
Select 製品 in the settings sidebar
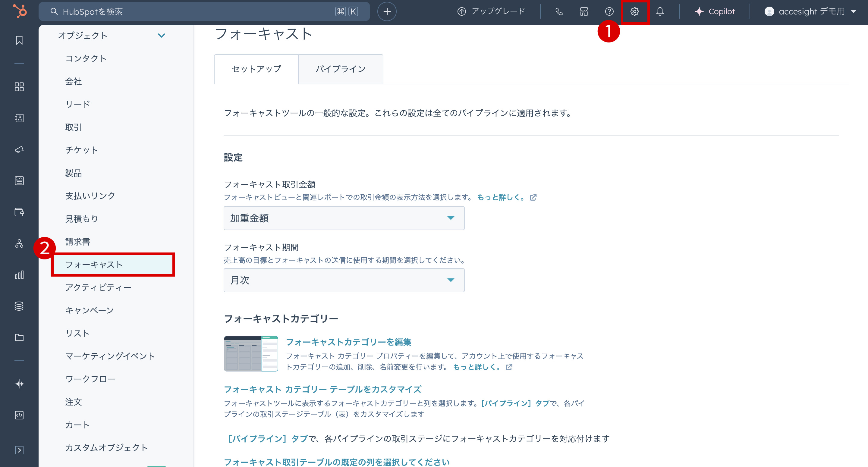[74, 173]
